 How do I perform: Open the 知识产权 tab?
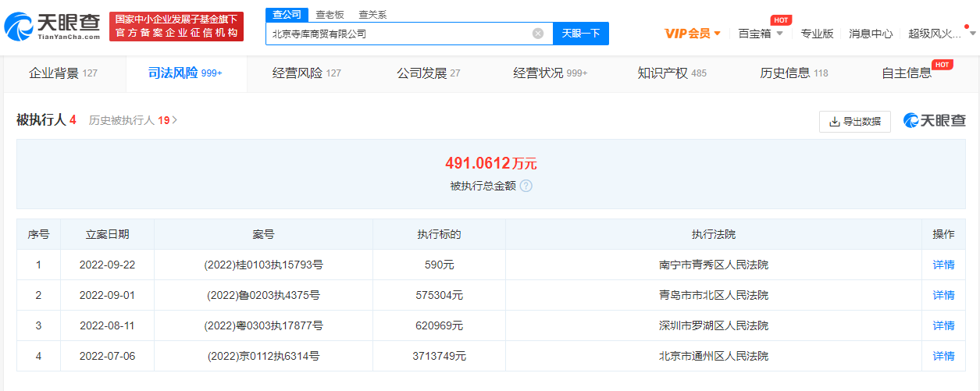point(672,73)
